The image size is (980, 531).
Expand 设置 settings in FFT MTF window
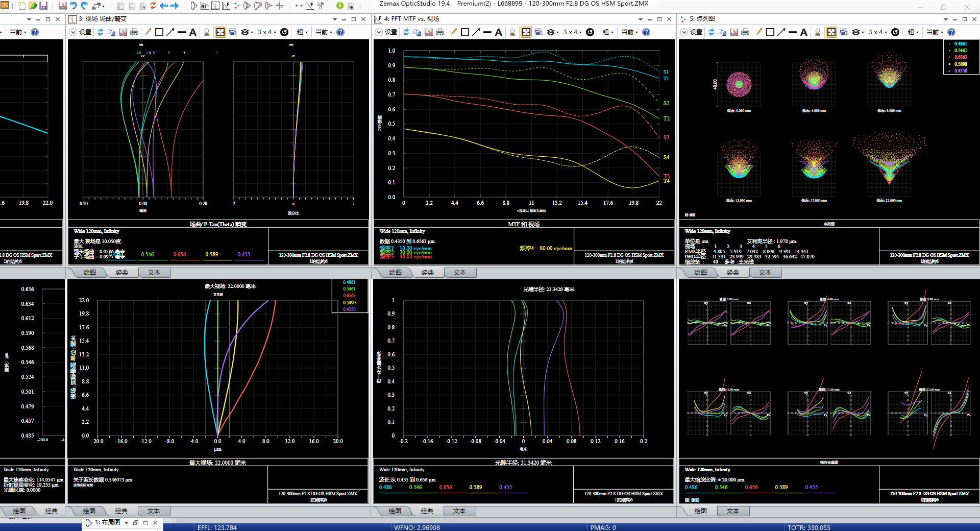(386, 32)
